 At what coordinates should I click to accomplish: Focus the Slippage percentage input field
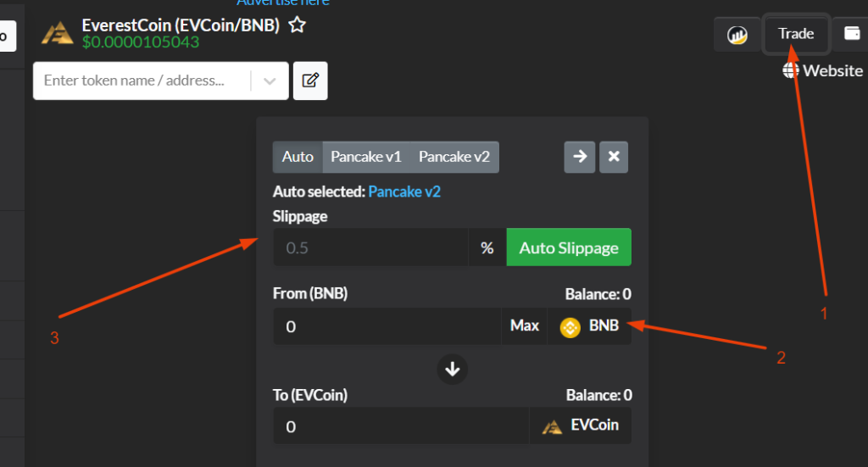pos(371,247)
